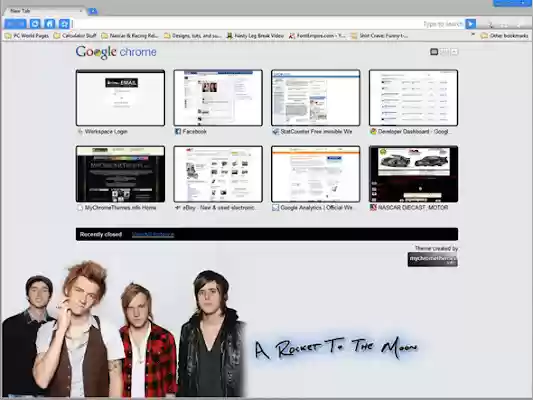The width and height of the screenshot is (533, 400).
Task: Open Facebook page thumbnail
Action: (218, 98)
